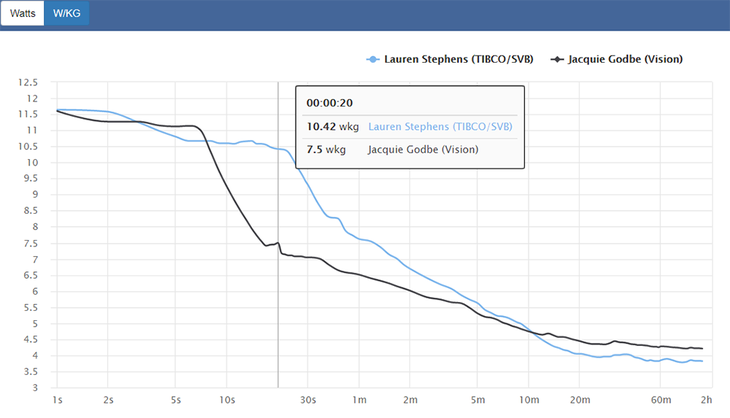Click the 9 y-axis label
The height and width of the screenshot is (418, 730).
point(35,195)
